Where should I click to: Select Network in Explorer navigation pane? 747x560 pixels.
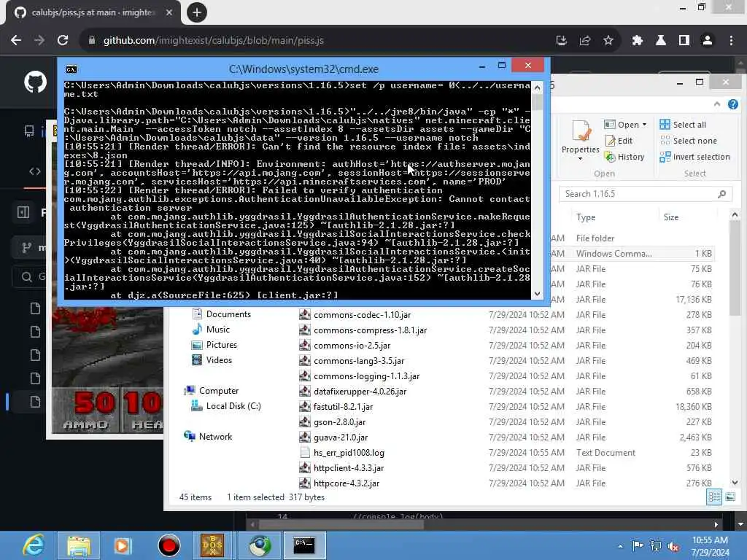(208, 437)
